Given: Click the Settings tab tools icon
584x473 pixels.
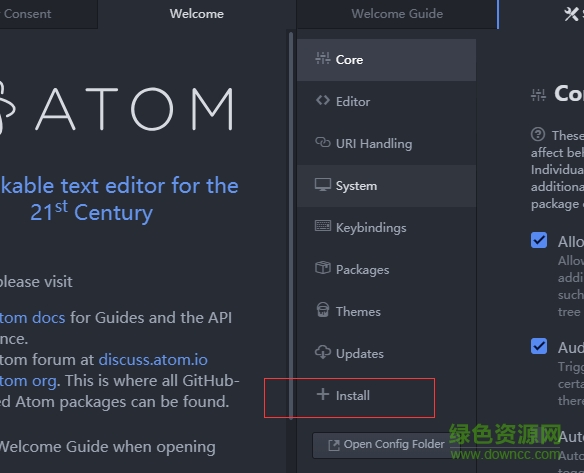Looking at the screenshot, I should [571, 14].
